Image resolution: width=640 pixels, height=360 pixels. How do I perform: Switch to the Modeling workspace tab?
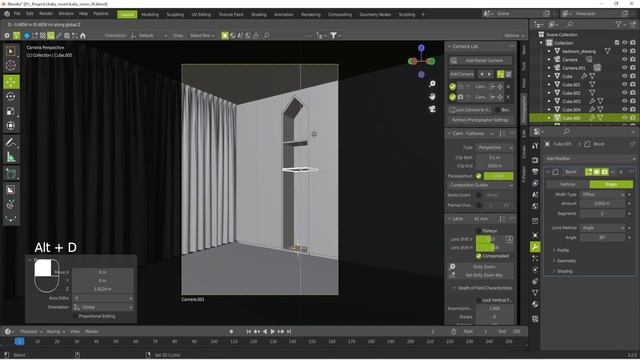tap(150, 14)
